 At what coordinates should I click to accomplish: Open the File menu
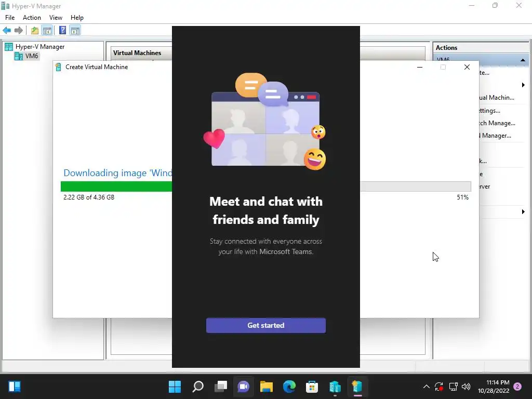pyautogui.click(x=10, y=18)
